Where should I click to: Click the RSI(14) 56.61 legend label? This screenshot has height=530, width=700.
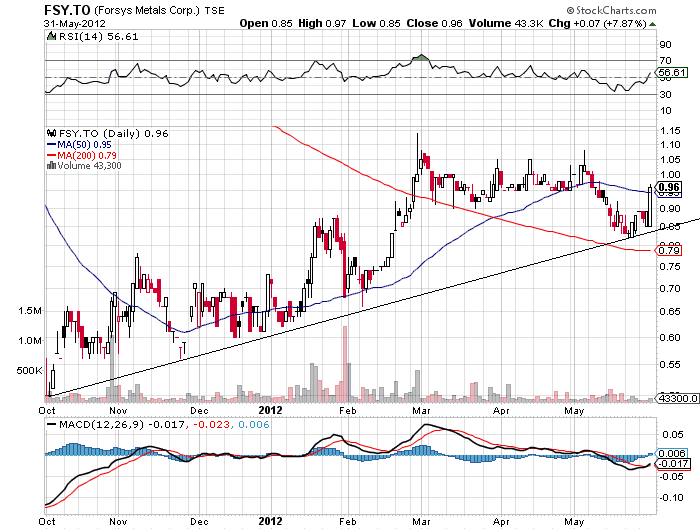[x=99, y=37]
